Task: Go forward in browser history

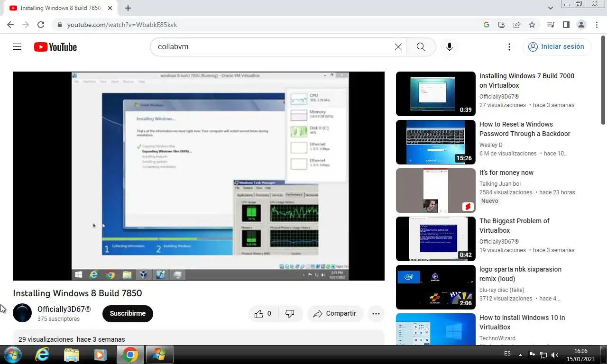Action: point(26,25)
